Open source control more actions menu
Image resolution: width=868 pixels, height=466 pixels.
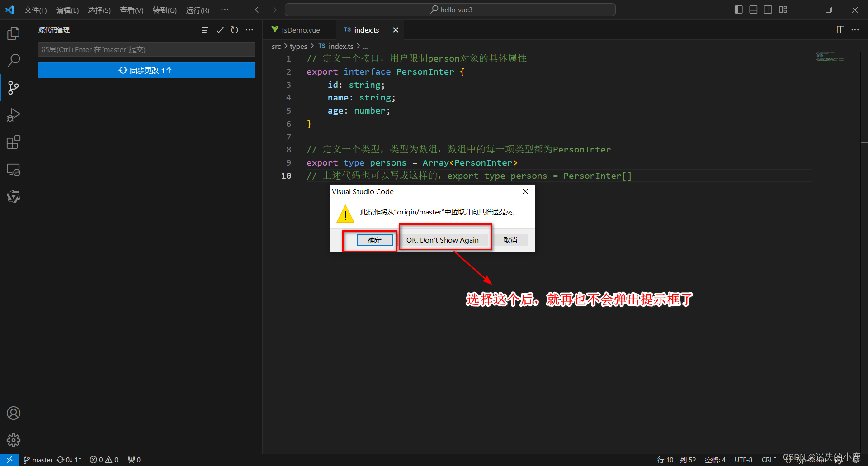click(x=250, y=30)
